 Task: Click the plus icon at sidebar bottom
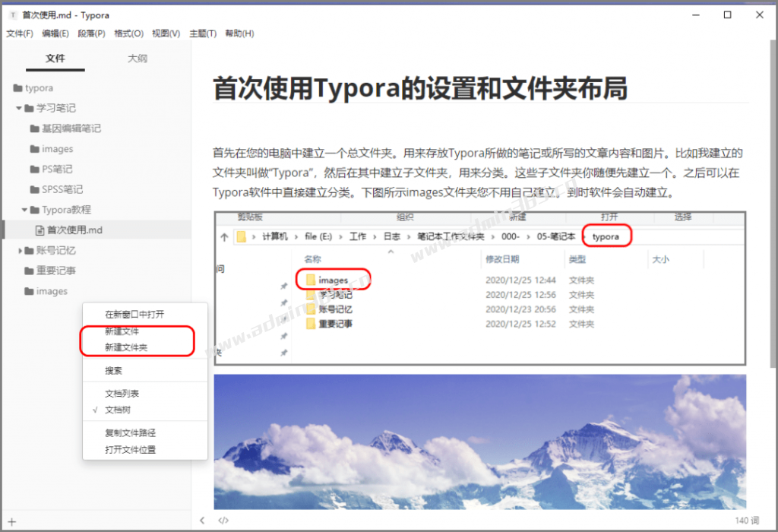pyautogui.click(x=12, y=521)
